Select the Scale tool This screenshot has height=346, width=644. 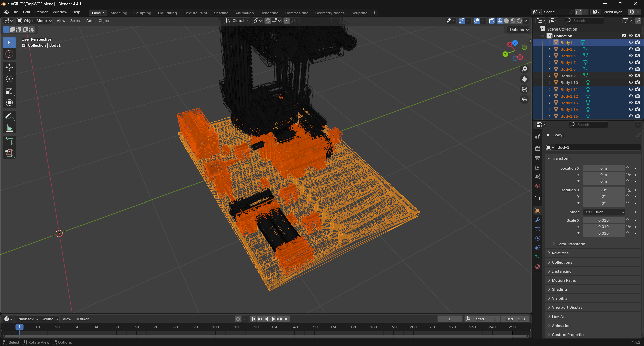[x=9, y=91]
